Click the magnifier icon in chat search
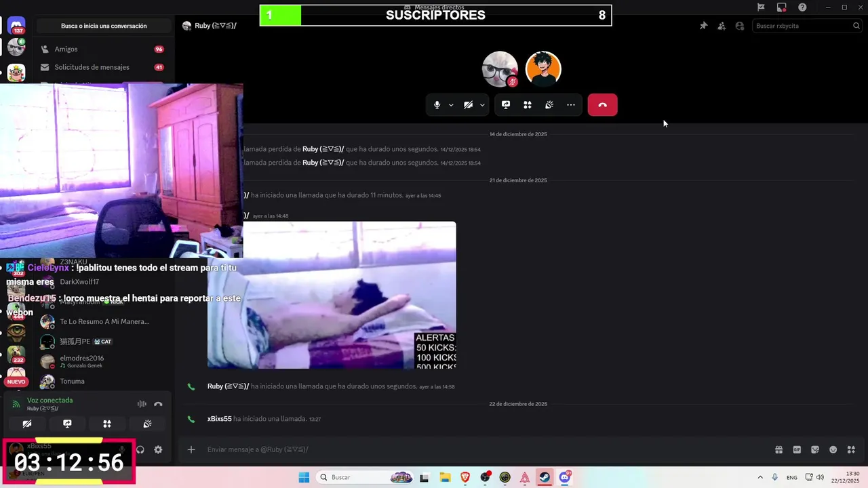Image resolution: width=868 pixels, height=488 pixels. click(x=856, y=26)
